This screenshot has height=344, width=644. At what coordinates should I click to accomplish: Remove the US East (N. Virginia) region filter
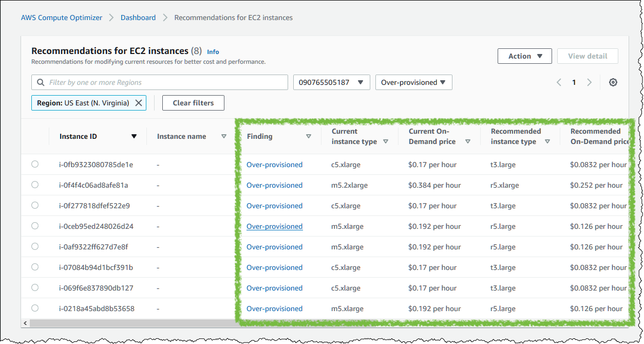tap(139, 102)
